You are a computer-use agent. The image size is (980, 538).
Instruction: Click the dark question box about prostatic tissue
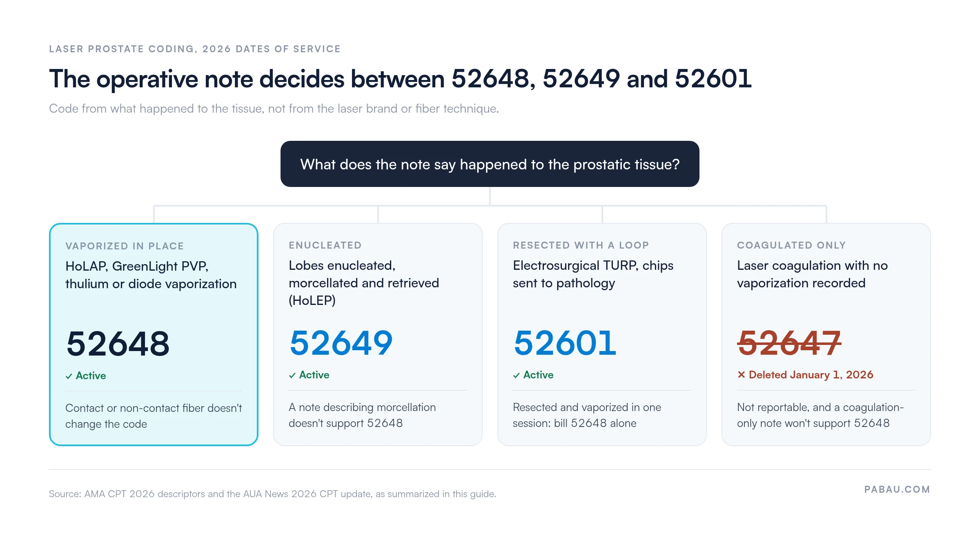click(490, 164)
